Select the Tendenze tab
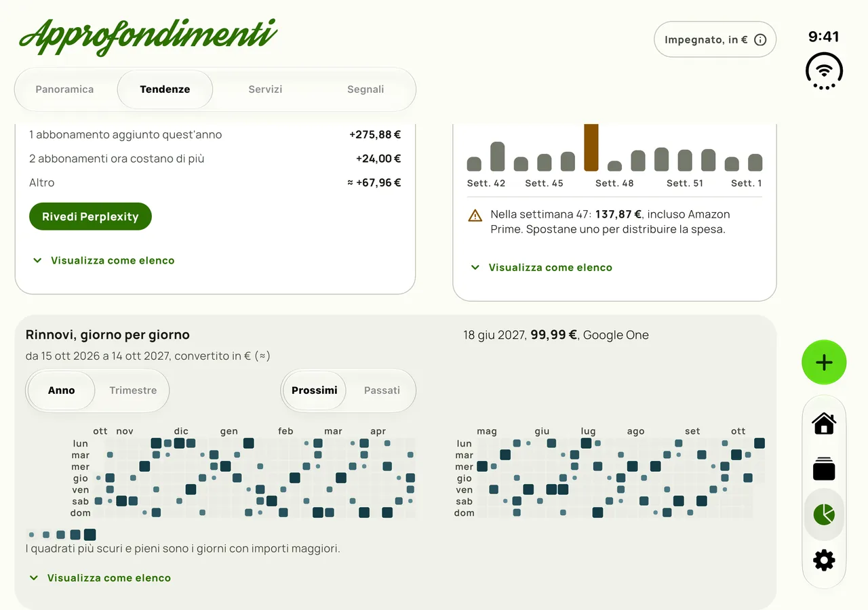The width and height of the screenshot is (868, 610). pyautogui.click(x=165, y=89)
